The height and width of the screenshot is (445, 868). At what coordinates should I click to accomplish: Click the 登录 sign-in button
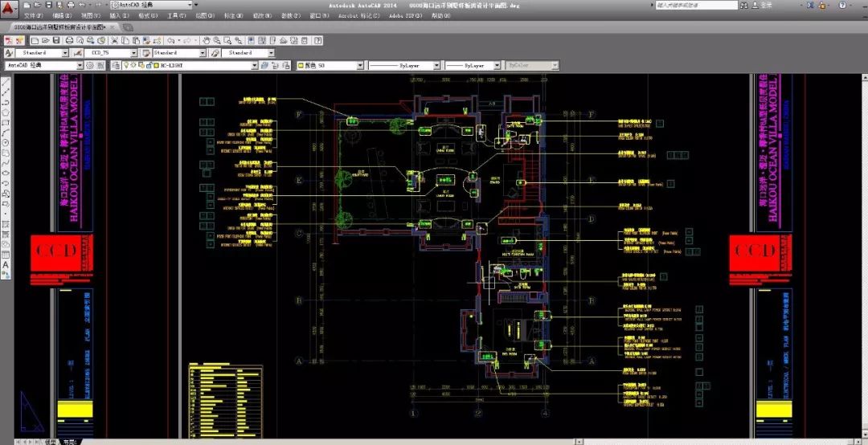(764, 5)
